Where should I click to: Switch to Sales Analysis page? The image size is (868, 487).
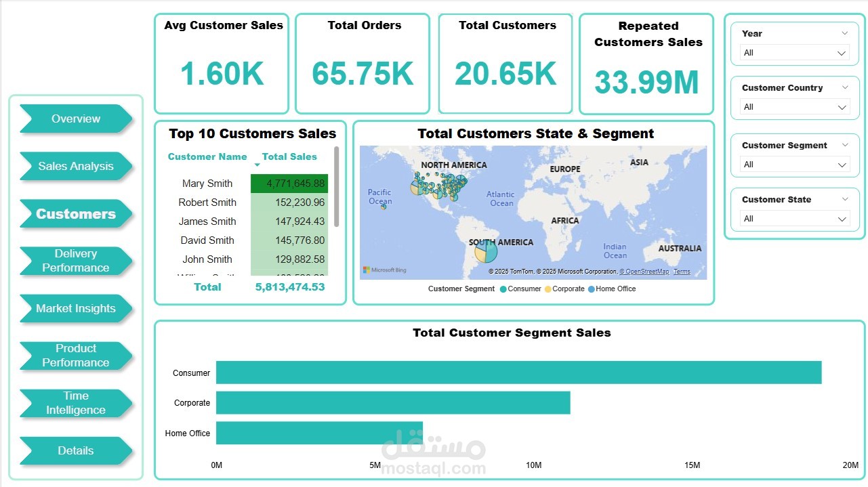point(76,166)
